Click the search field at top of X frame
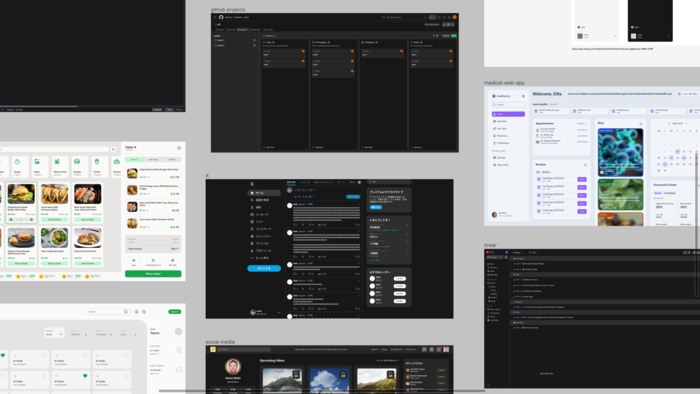 pos(388,182)
